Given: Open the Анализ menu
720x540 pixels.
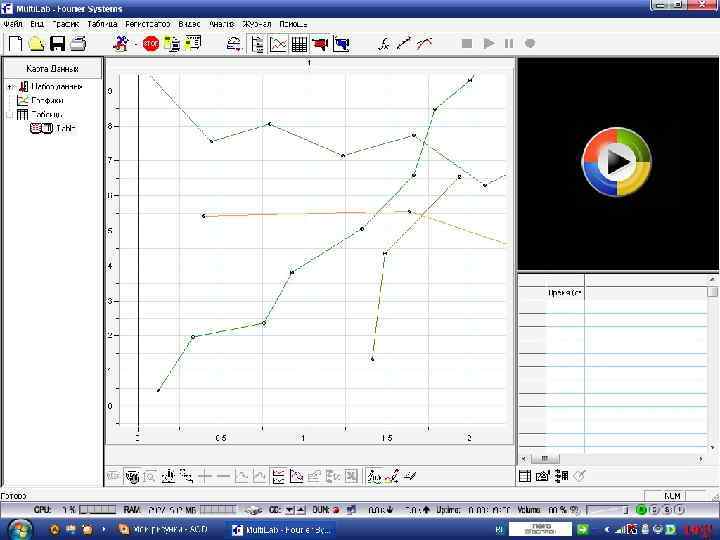Looking at the screenshot, I should pos(221,24).
